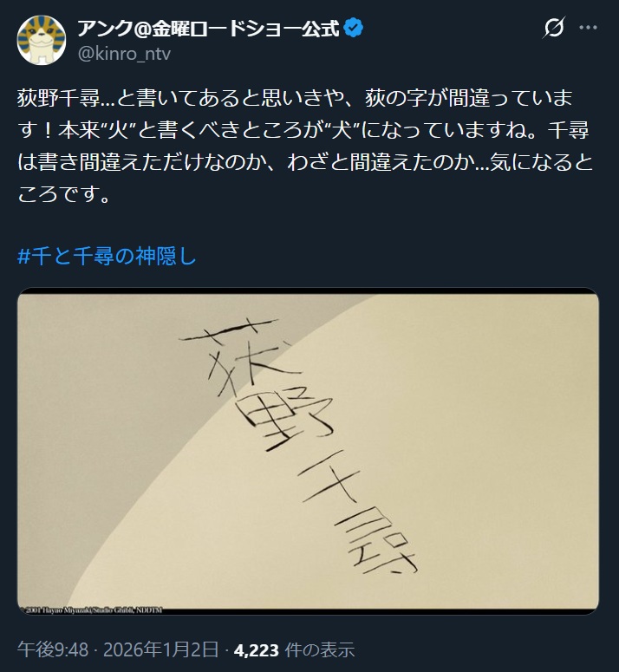Click the 2026年1月2日 post date
This screenshot has height=672, width=619.
(160, 649)
